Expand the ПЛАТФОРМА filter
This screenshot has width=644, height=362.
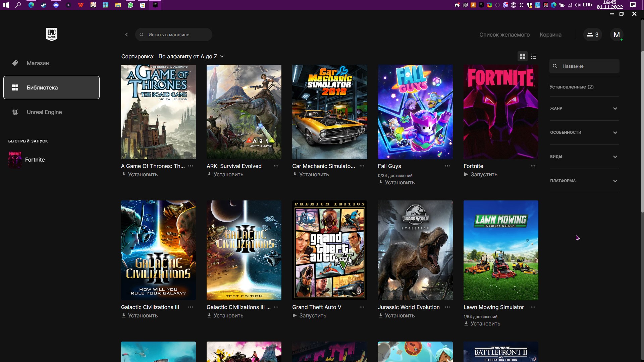584,181
